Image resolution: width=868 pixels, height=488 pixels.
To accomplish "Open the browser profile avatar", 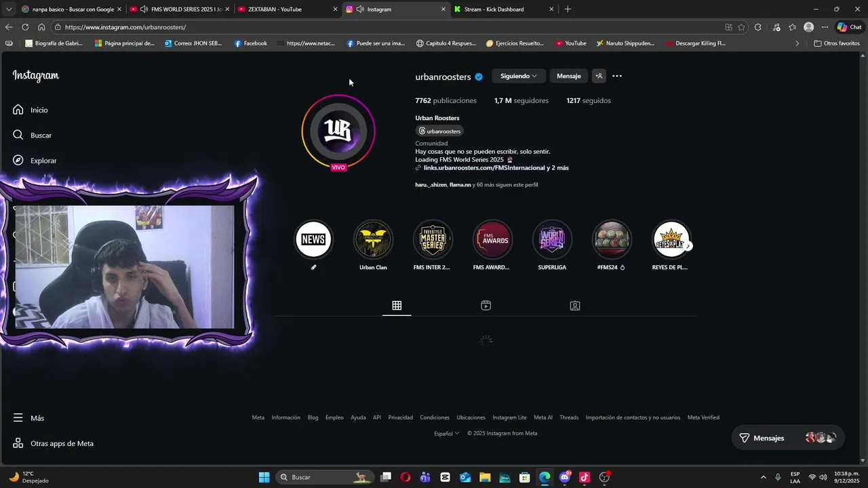I will point(808,27).
